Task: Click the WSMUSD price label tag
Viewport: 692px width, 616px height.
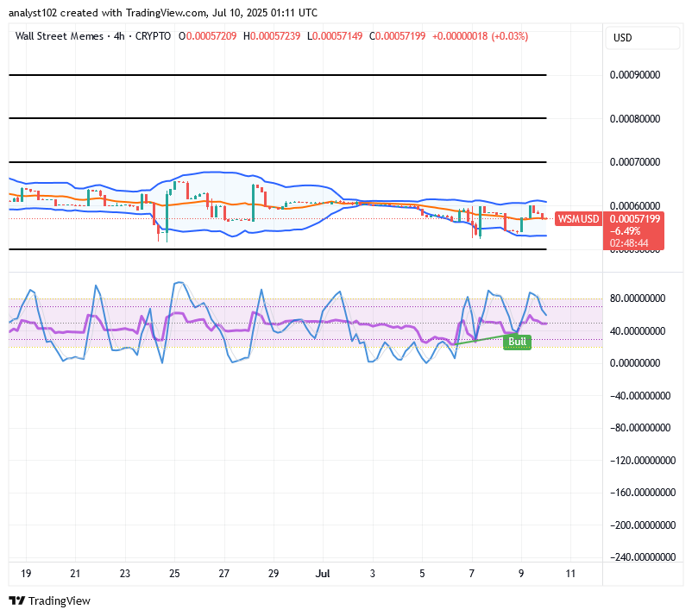Action: click(578, 219)
